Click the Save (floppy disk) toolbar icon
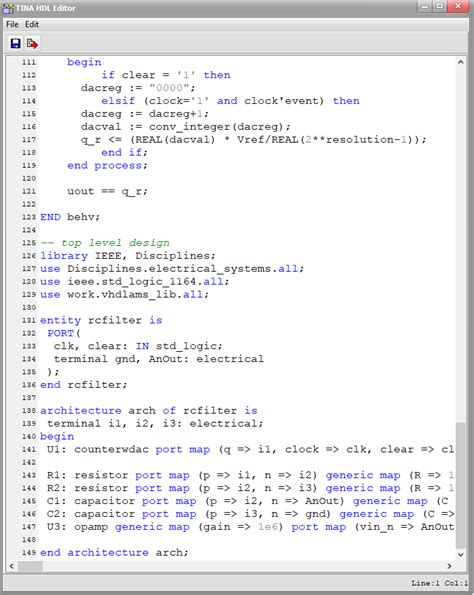The width and height of the screenshot is (474, 595). (x=16, y=44)
